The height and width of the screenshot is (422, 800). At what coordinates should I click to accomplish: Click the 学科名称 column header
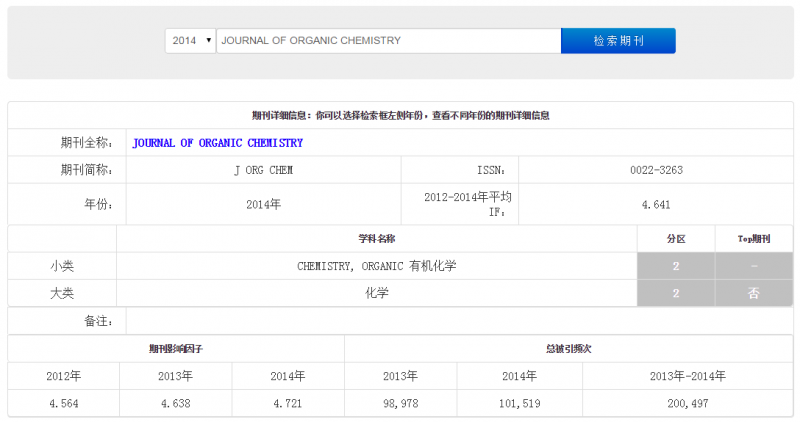point(377,239)
